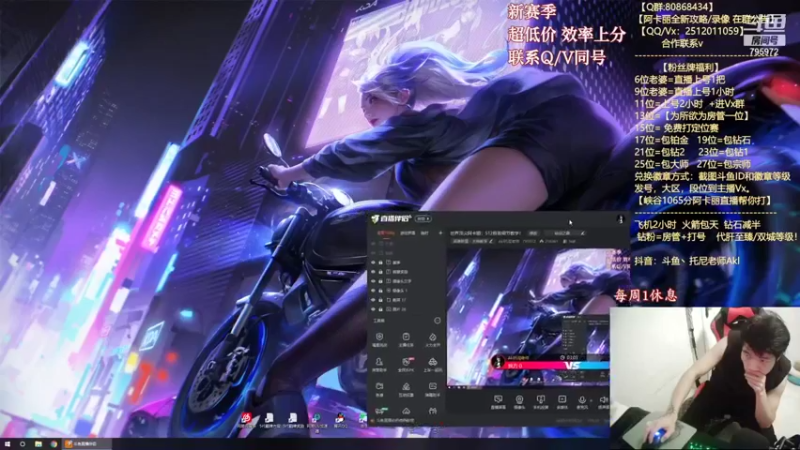
Task: Click the microphone icon in the bottom bar
Action: (582, 400)
